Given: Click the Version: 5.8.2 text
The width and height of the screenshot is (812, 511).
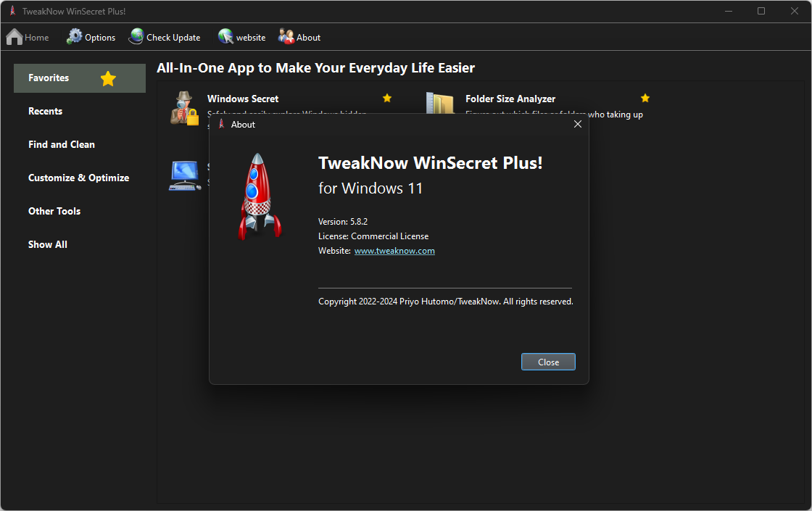Looking at the screenshot, I should tap(343, 222).
